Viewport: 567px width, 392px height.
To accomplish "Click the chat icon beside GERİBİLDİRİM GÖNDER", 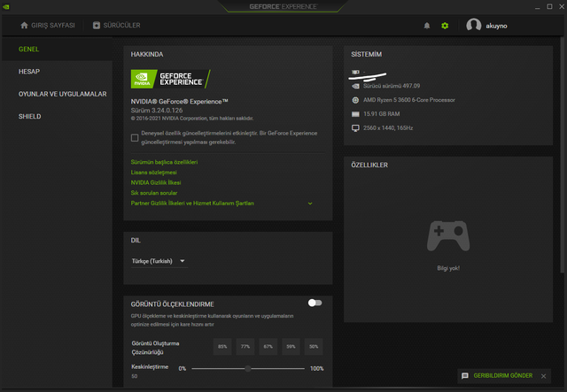I will pos(465,376).
